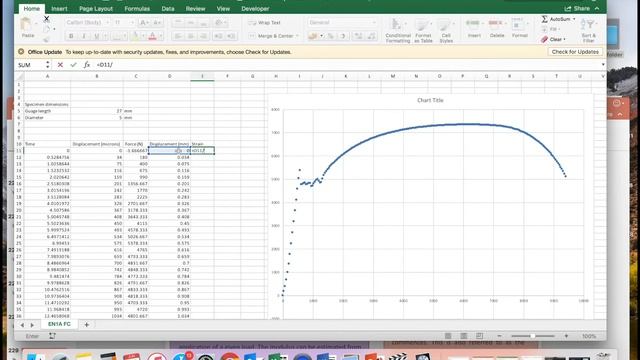Expand the formula bar arrow
Image resolution: width=640 pixels, height=360 pixels.
click(603, 65)
